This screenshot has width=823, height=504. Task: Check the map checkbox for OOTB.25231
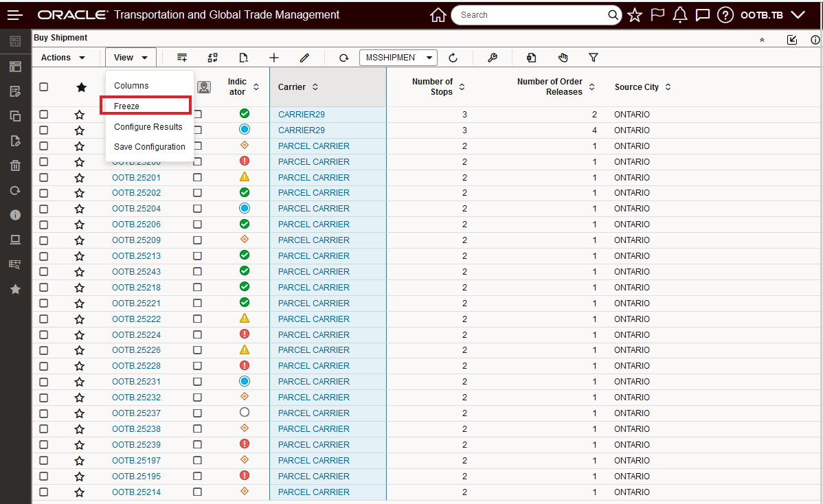coord(197,382)
